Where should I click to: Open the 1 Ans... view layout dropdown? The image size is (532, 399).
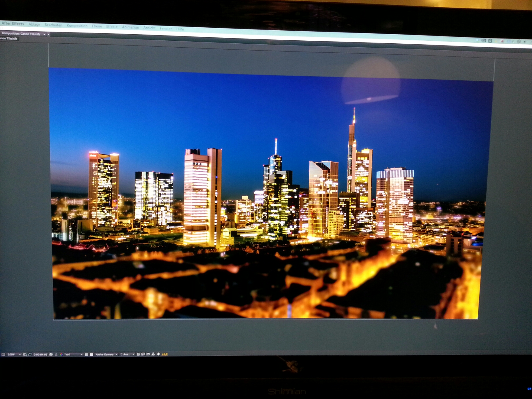pyautogui.click(x=127, y=354)
